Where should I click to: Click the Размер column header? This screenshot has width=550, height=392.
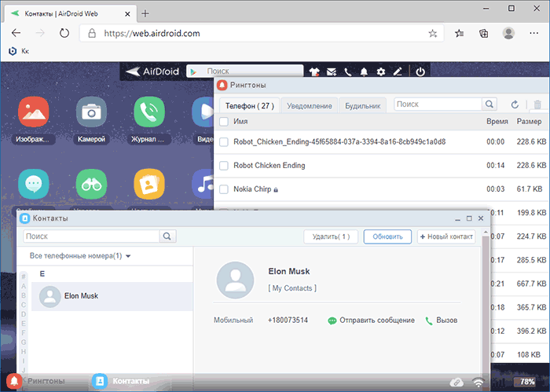[x=529, y=122]
